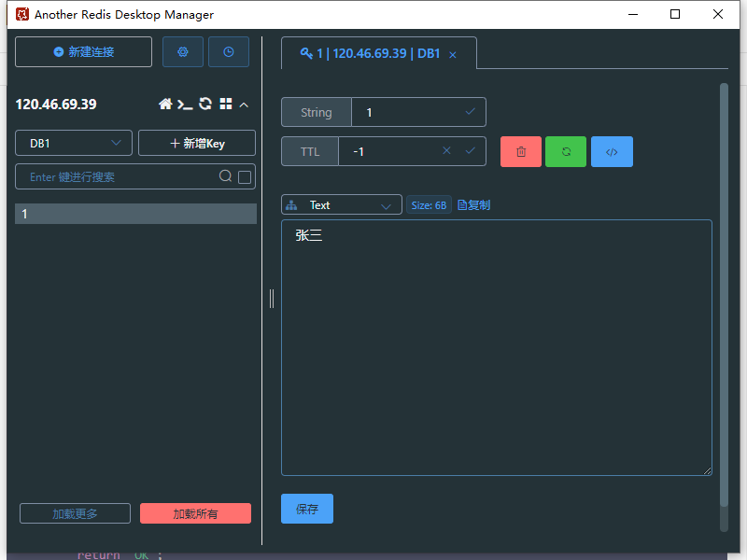Image resolution: width=747 pixels, height=560 pixels.
Task: Delete key with red trash button
Action: click(x=521, y=151)
